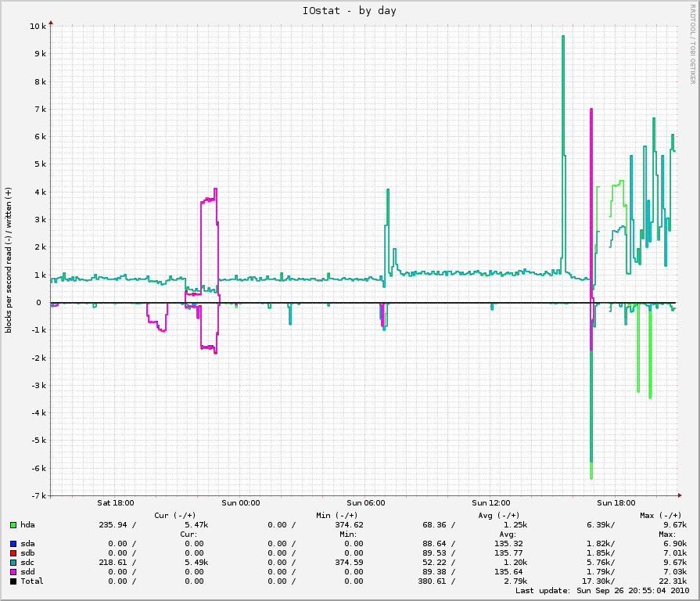Click the 'Min (-/+)' column header
Screen dimensions: 700x601
336,516
